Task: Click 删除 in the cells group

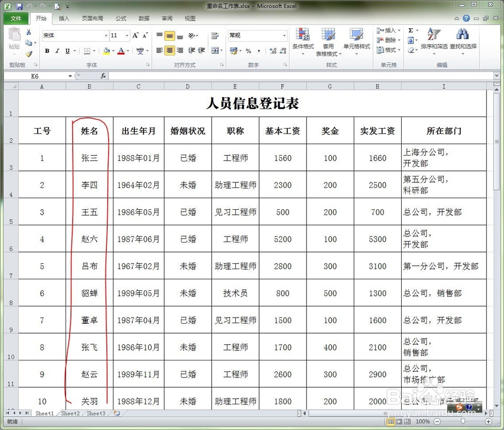Action: click(x=389, y=40)
